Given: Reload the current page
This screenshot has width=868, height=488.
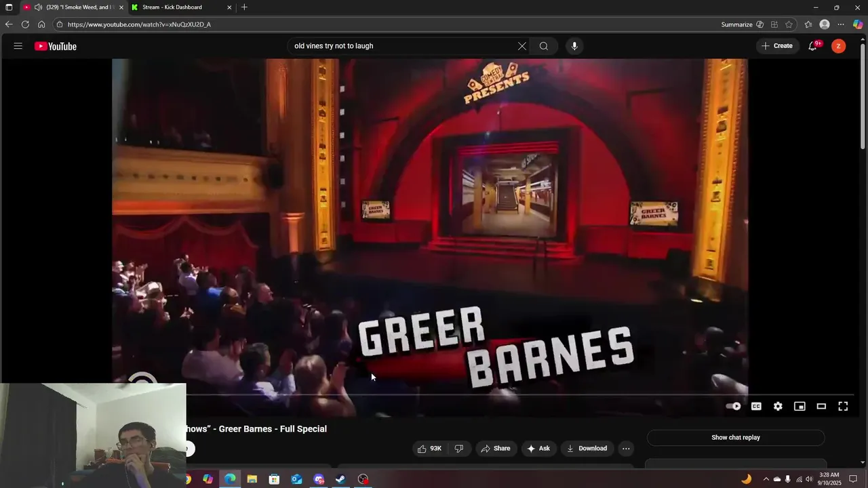Looking at the screenshot, I should [x=25, y=24].
